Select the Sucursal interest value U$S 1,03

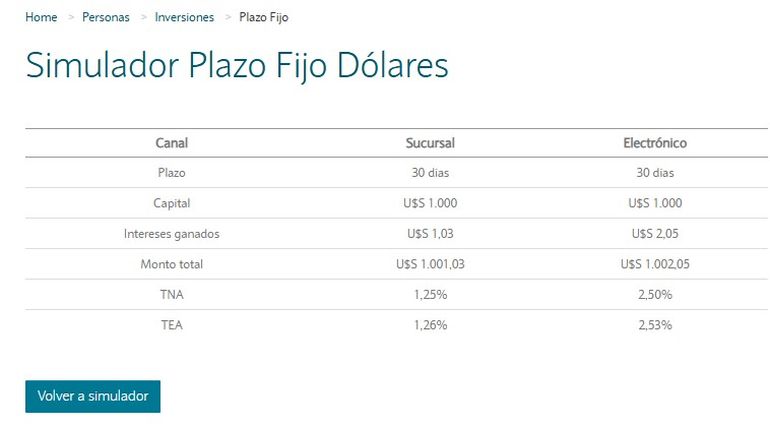430,234
